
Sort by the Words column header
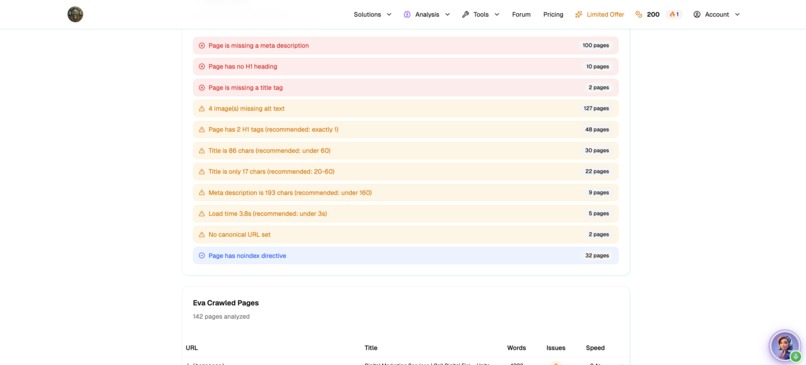pos(516,348)
